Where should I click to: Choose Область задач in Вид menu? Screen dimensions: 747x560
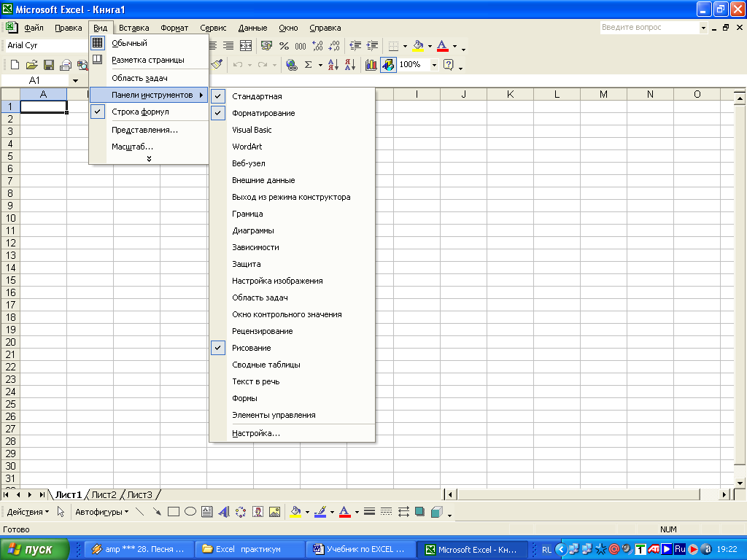click(149, 78)
